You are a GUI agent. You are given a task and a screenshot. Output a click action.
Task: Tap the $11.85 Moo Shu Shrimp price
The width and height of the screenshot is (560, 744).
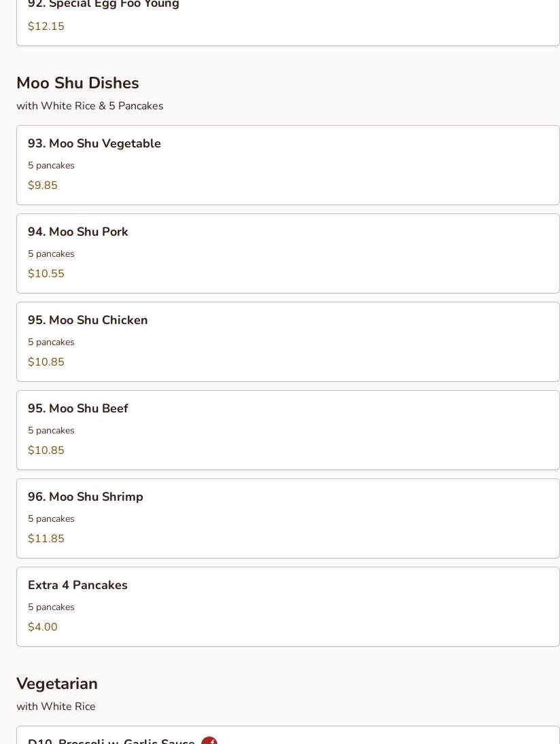[x=46, y=539]
